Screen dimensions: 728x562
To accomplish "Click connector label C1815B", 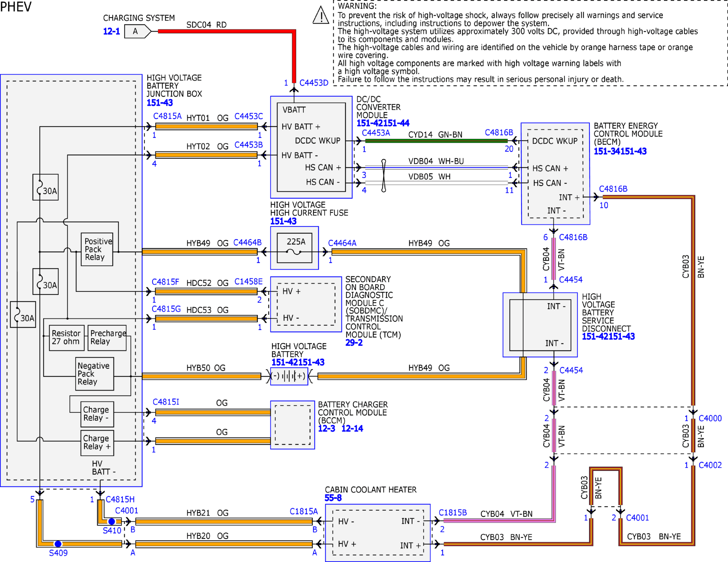I will [453, 512].
